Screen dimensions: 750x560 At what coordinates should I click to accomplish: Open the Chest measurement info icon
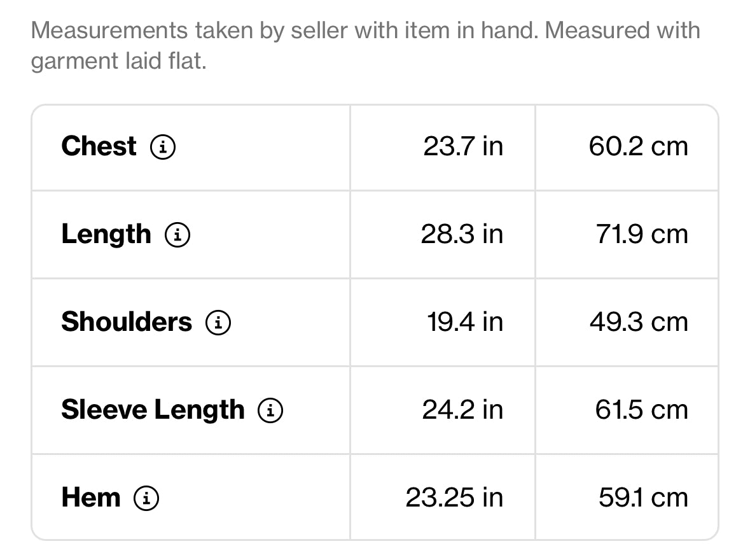pos(163,147)
